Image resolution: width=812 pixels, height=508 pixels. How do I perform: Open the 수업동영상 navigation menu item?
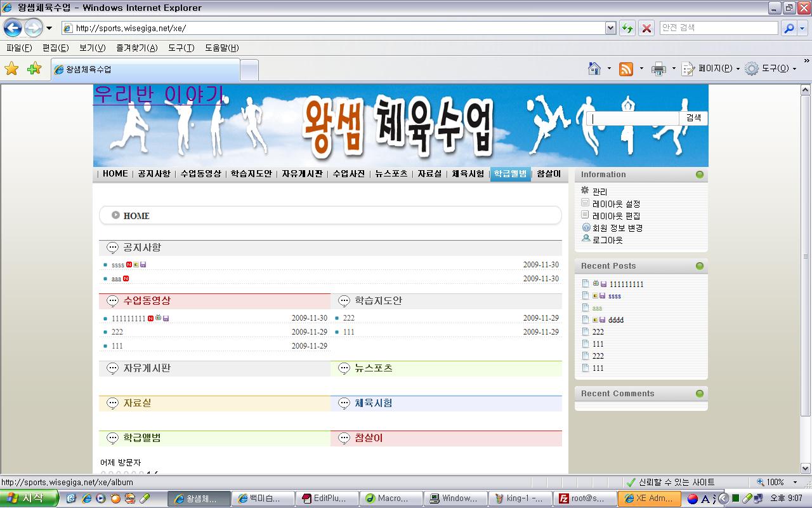coord(200,173)
